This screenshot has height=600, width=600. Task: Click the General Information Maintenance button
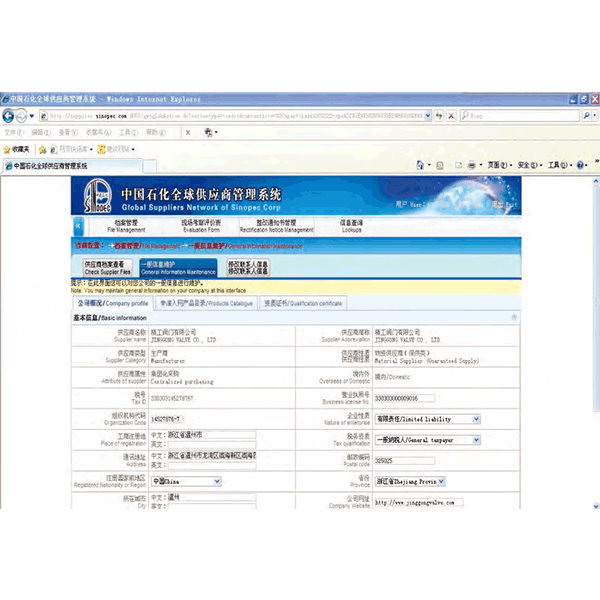point(178,268)
